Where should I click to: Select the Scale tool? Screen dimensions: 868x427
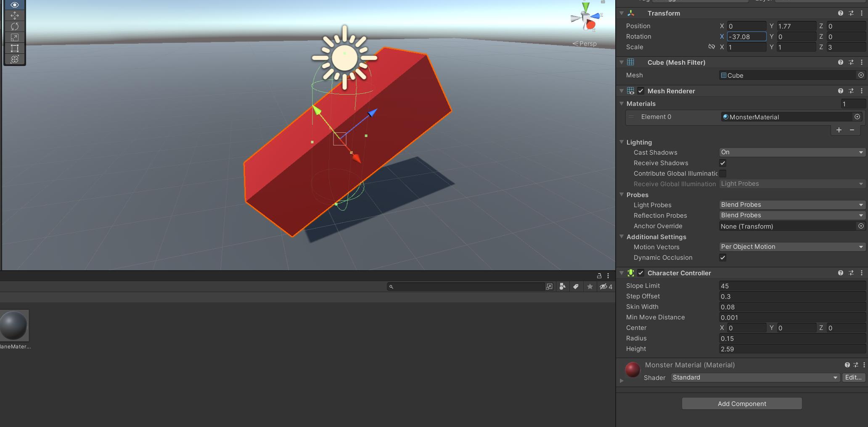point(14,37)
